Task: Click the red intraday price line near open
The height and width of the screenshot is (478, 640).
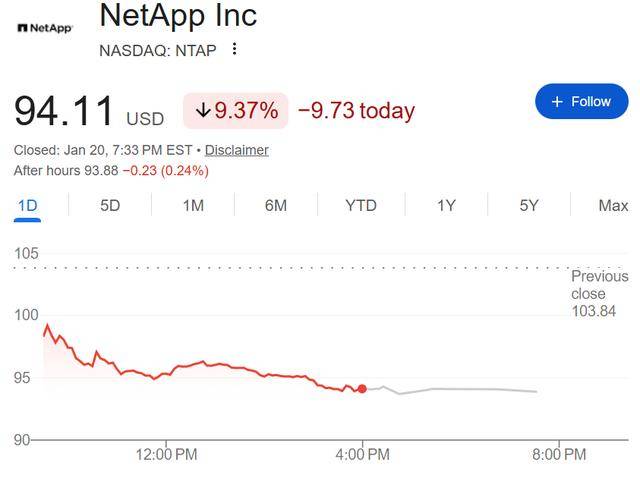Action: point(58,339)
